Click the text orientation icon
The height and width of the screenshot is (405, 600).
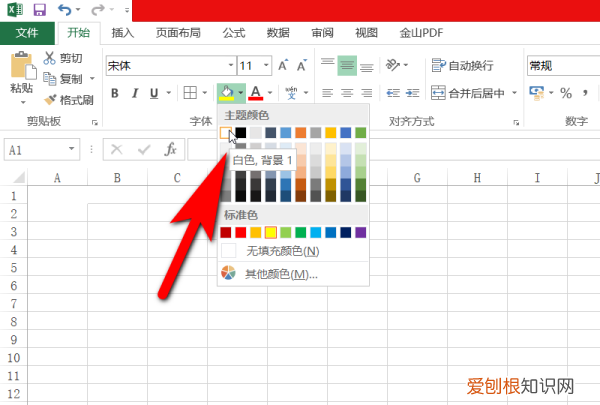click(x=392, y=65)
